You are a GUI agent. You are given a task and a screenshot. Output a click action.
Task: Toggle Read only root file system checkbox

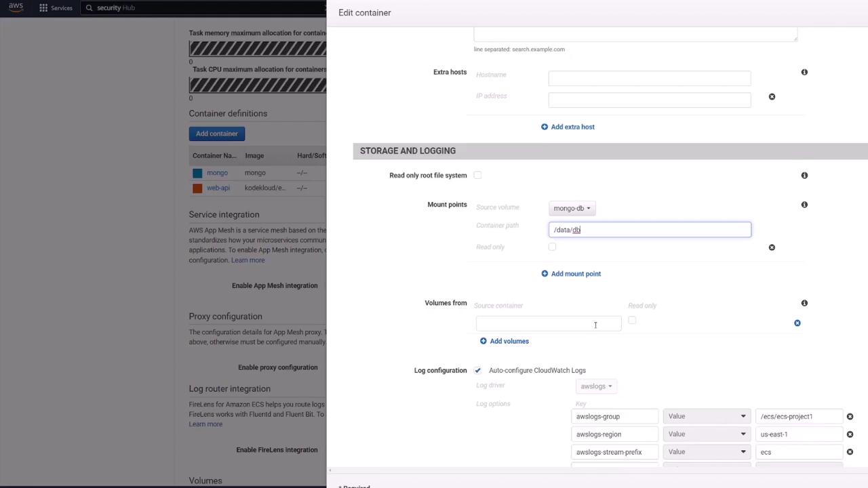(x=477, y=175)
